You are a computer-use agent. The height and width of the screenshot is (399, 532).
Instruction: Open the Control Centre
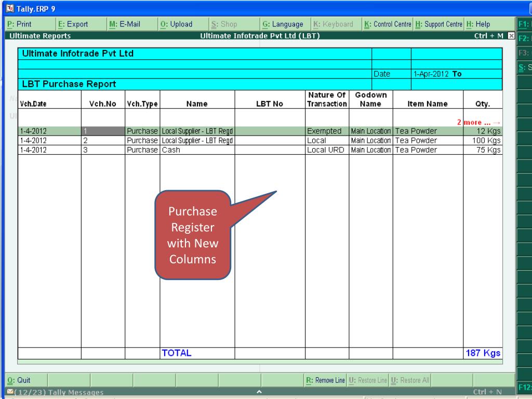click(x=388, y=24)
